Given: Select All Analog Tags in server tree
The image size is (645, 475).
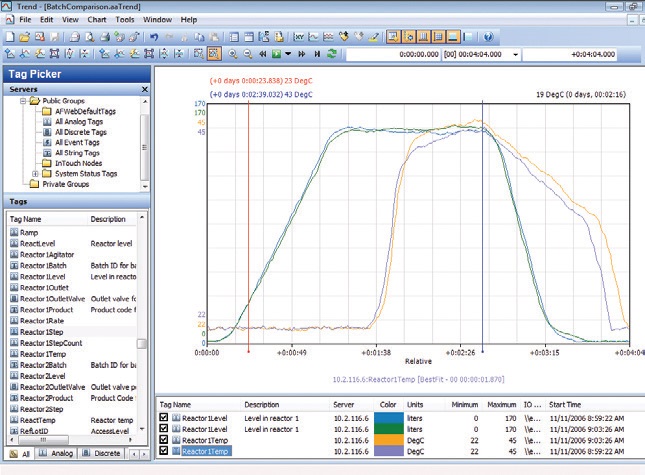Looking at the screenshot, I should click(x=79, y=122).
